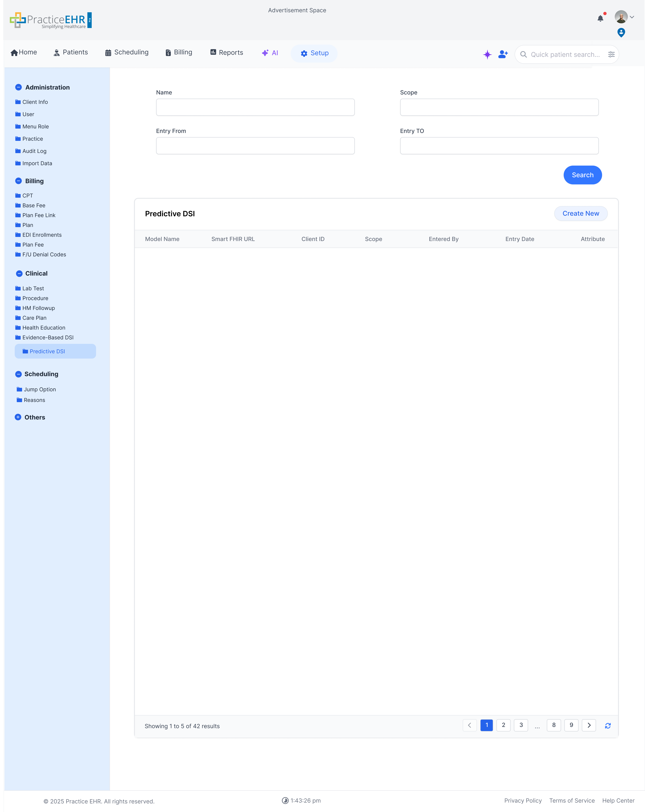This screenshot has width=645, height=812.
Task: Collapse the Clinical sidebar section
Action: [19, 274]
